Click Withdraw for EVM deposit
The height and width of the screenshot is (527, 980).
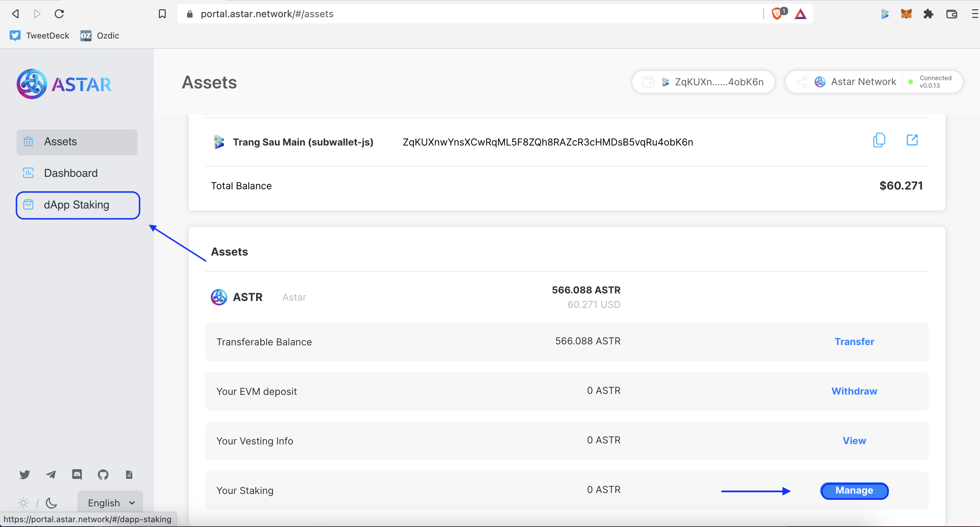coord(854,391)
